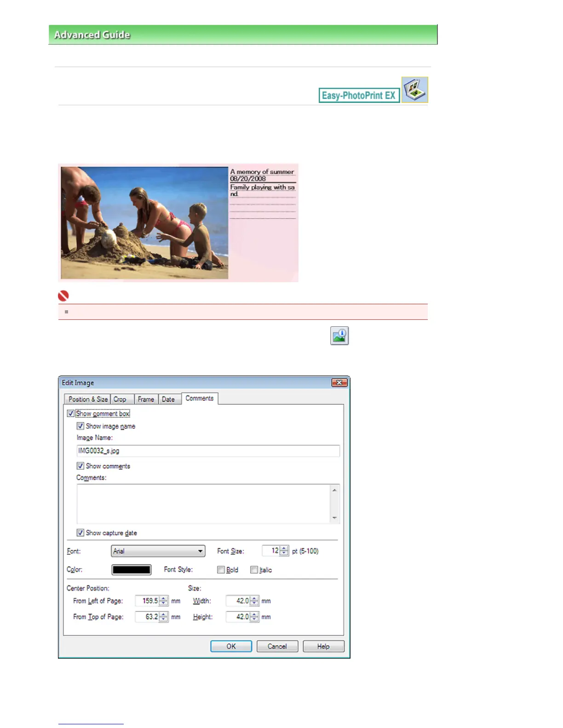The height and width of the screenshot is (728, 563).
Task: Click the Help button
Action: click(x=323, y=646)
